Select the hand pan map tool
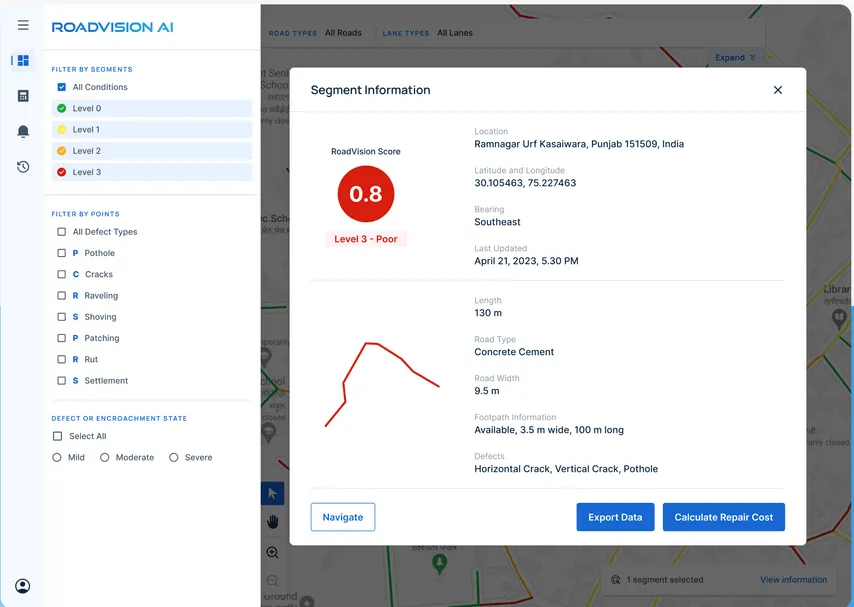 click(x=272, y=522)
